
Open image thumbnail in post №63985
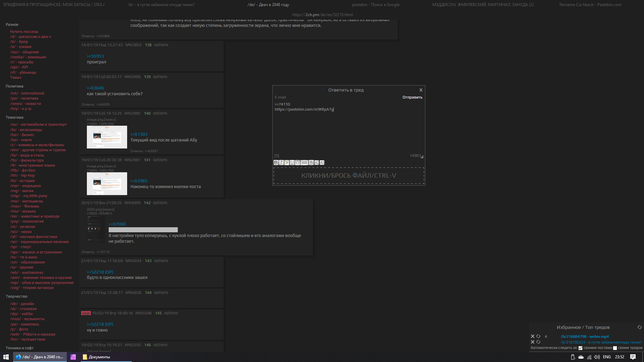coord(107,137)
